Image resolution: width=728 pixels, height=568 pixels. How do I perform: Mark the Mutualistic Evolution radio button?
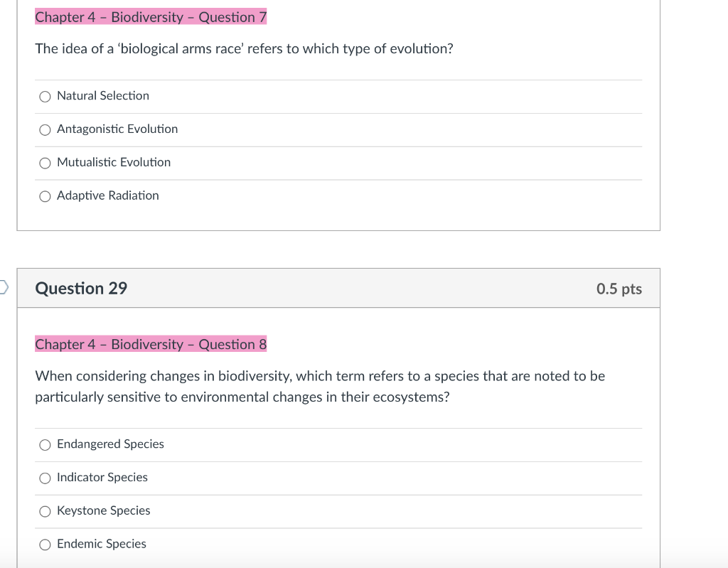tap(45, 163)
